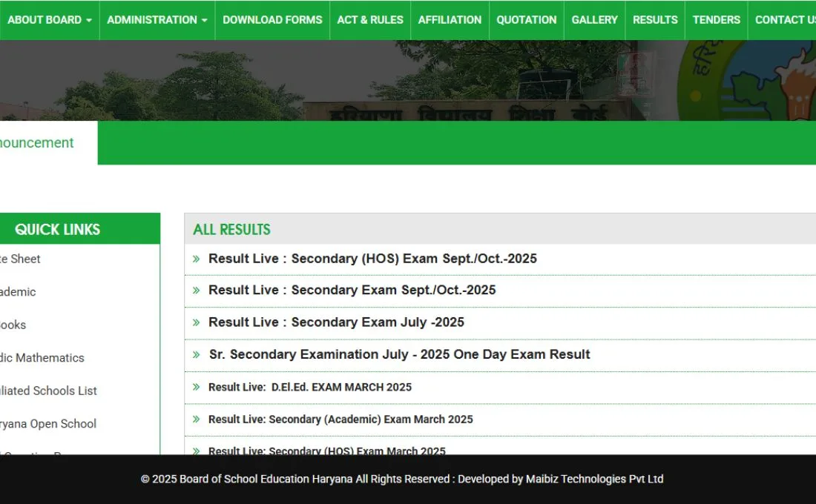This screenshot has width=816, height=504.
Task: Click chevron icon beside Secondary Exam July -2025
Action: point(197,322)
